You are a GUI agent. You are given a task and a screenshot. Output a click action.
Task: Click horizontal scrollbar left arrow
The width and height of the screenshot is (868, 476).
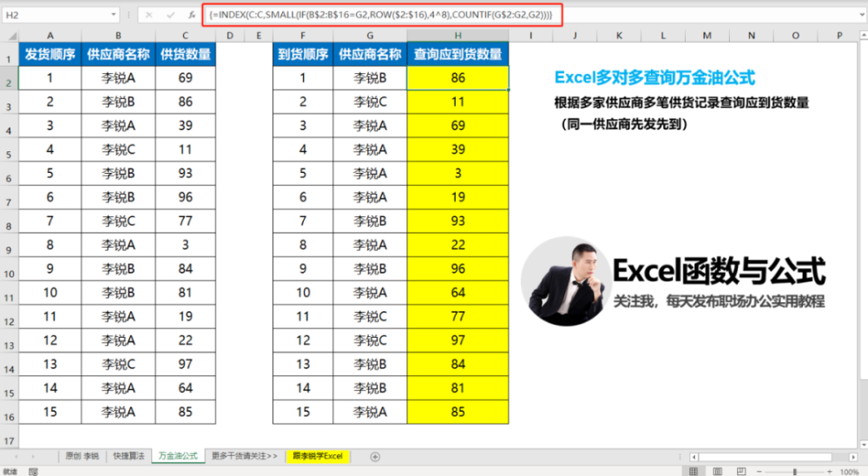click(x=694, y=457)
